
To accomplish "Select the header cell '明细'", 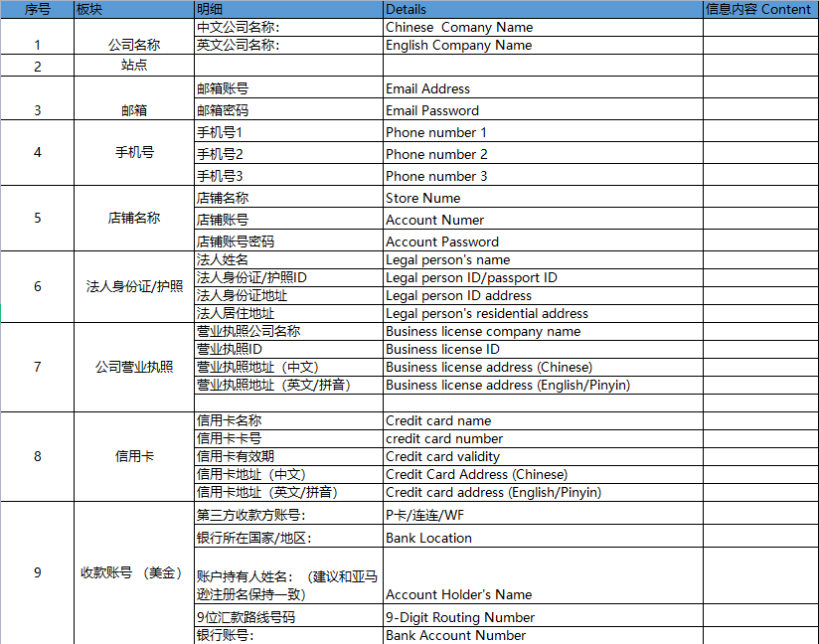I will (289, 9).
